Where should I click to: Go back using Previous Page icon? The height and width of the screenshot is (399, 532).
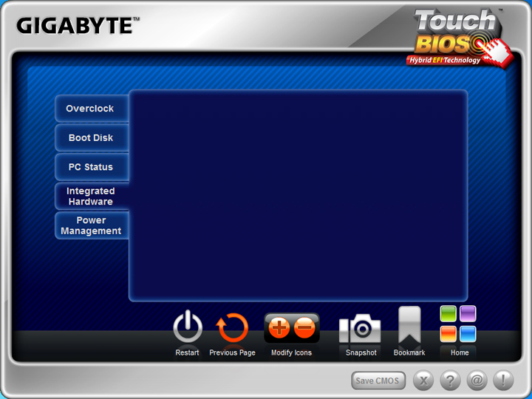(232, 327)
